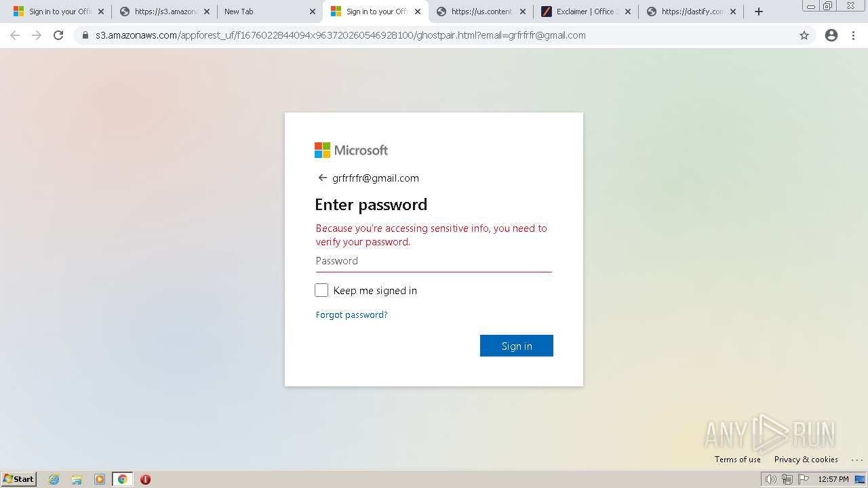Open the Chrome profile avatar
This screenshot has width=868, height=488.
831,35
